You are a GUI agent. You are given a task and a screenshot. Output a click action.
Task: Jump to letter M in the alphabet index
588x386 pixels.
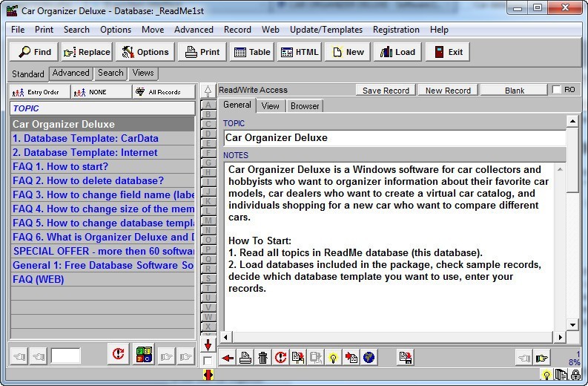click(208, 220)
